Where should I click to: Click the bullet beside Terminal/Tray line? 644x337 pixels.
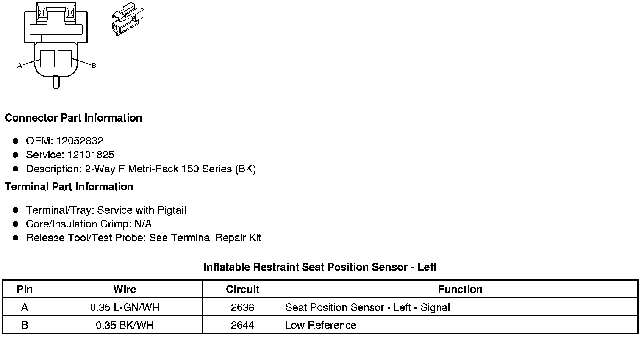[16, 210]
